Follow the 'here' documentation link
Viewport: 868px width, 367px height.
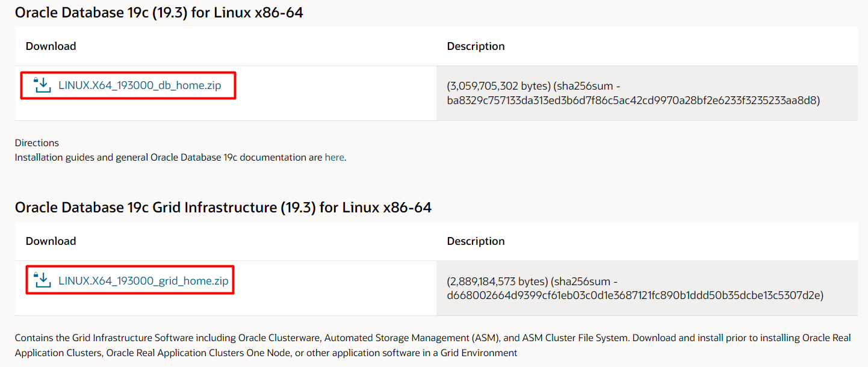tap(334, 158)
